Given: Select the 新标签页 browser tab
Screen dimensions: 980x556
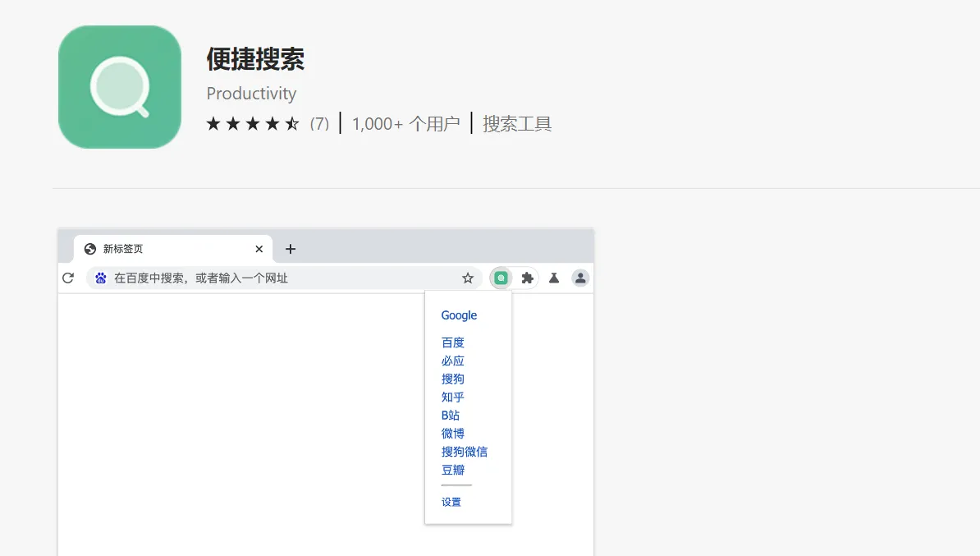Looking at the screenshot, I should coord(173,249).
